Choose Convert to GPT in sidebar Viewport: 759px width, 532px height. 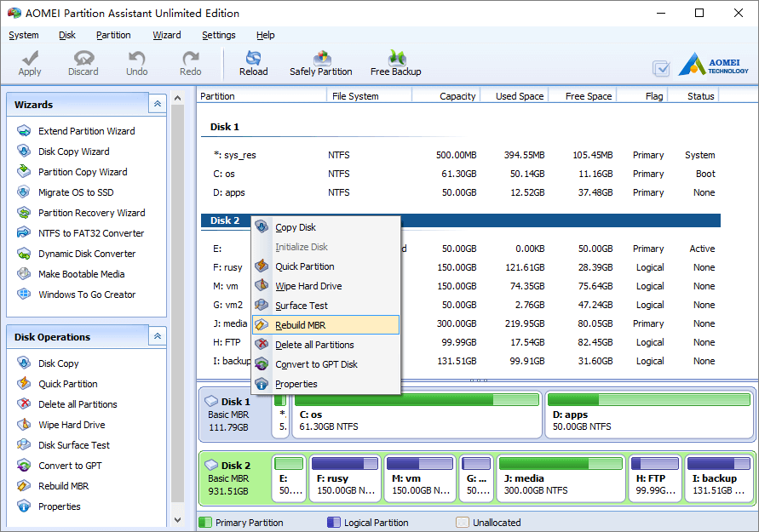pyautogui.click(x=70, y=466)
